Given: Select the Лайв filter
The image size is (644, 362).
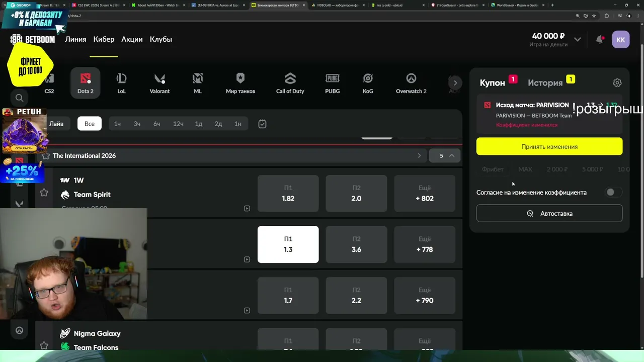Looking at the screenshot, I should pos(56,124).
